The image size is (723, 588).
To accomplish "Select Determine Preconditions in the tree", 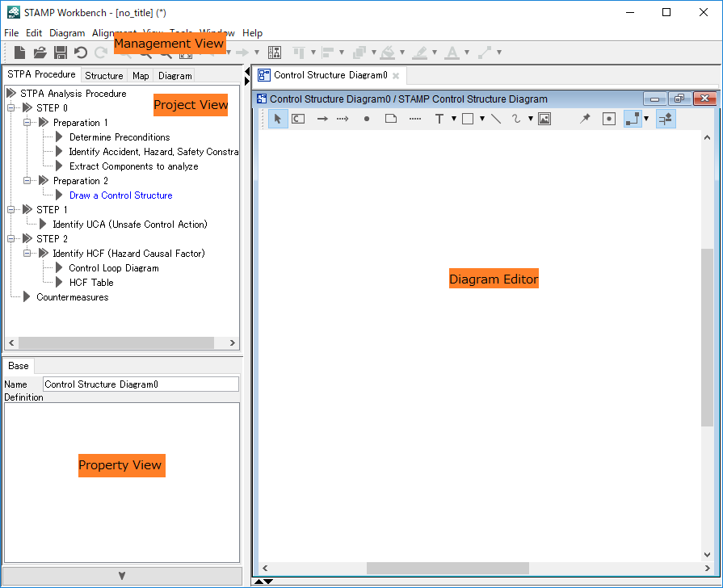I will [120, 137].
